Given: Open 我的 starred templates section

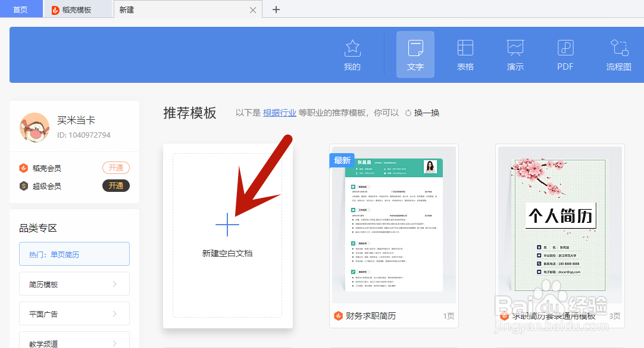Looking at the screenshot, I should coord(352,54).
